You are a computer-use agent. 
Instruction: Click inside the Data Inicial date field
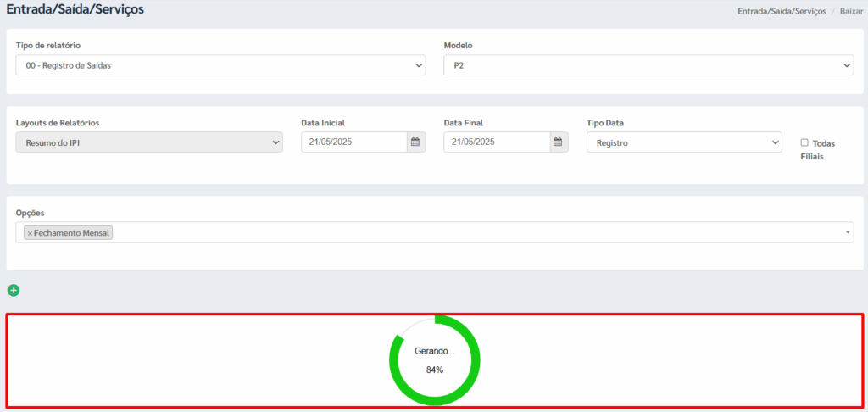click(x=353, y=142)
